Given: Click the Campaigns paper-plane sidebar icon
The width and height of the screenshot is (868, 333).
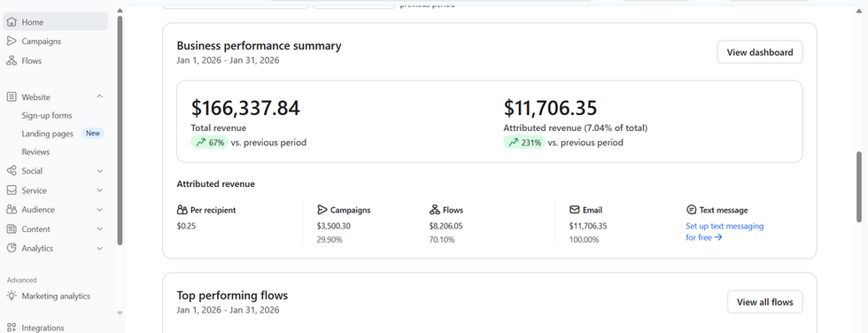Looking at the screenshot, I should click(12, 41).
